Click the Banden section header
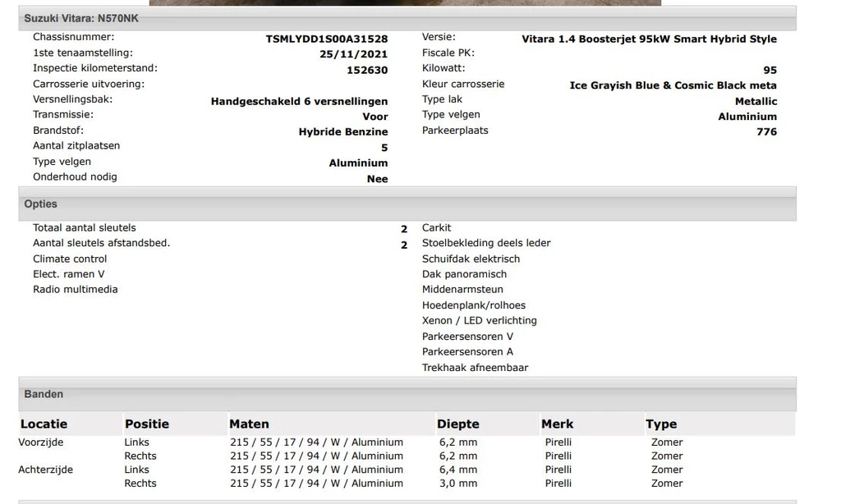This screenshot has height=504, width=841. pyautogui.click(x=44, y=394)
